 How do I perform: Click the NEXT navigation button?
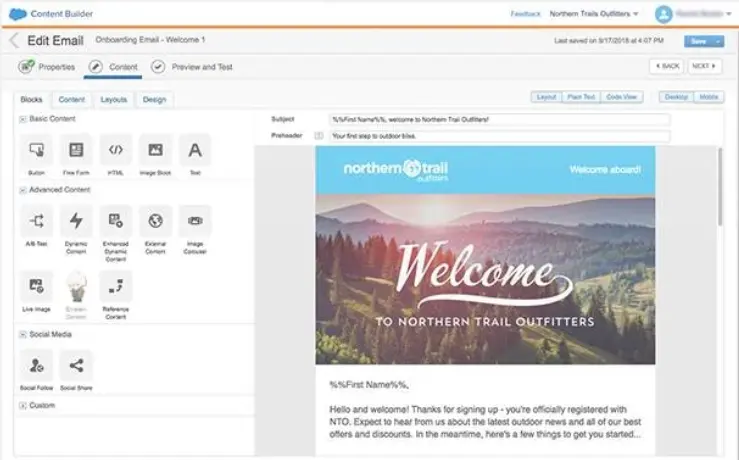point(704,66)
